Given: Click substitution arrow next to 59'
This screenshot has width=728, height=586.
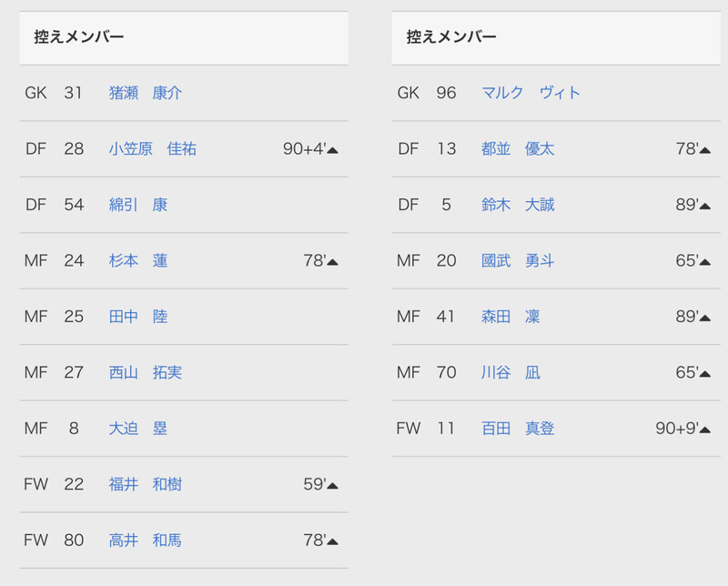Looking at the screenshot, I should coord(332,486).
